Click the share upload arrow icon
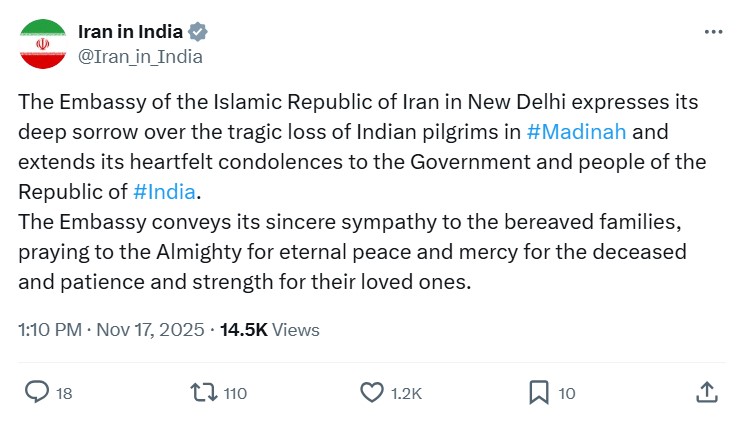Viewport: 743px width, 422px height. 706,391
